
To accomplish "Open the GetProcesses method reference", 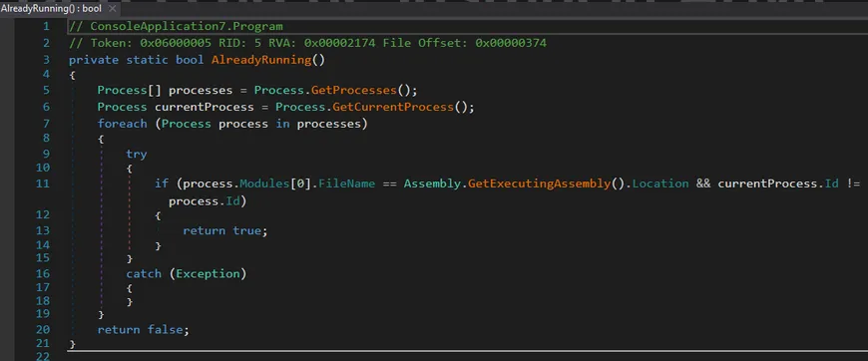I will point(354,90).
